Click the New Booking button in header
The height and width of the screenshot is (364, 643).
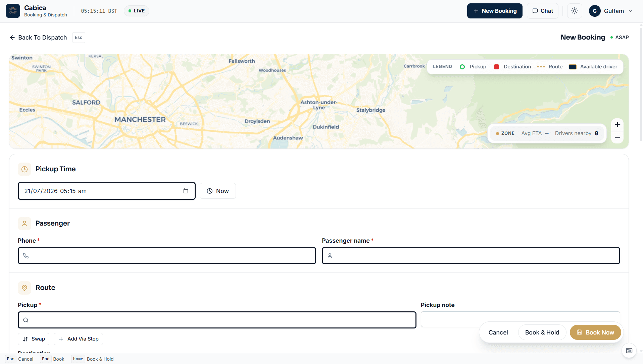coord(495,11)
